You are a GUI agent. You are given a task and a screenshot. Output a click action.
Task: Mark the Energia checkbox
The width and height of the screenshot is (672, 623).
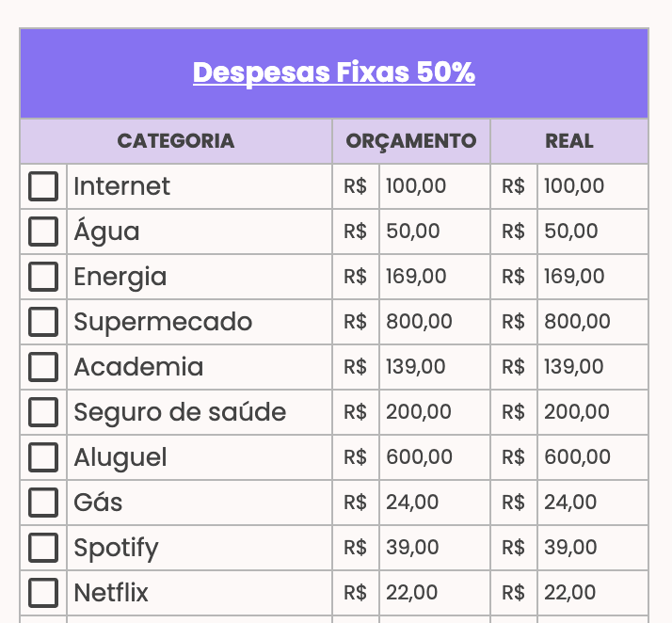click(43, 277)
